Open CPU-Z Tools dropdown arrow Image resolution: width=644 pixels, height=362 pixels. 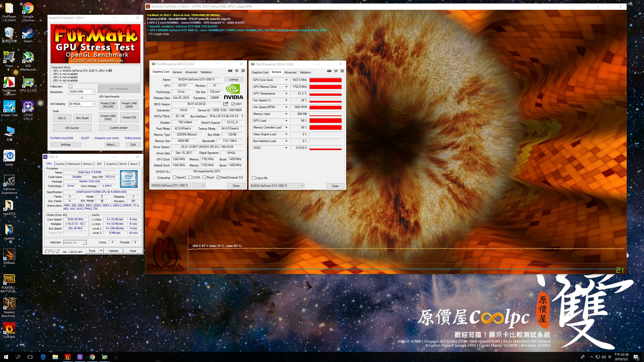pos(101,251)
